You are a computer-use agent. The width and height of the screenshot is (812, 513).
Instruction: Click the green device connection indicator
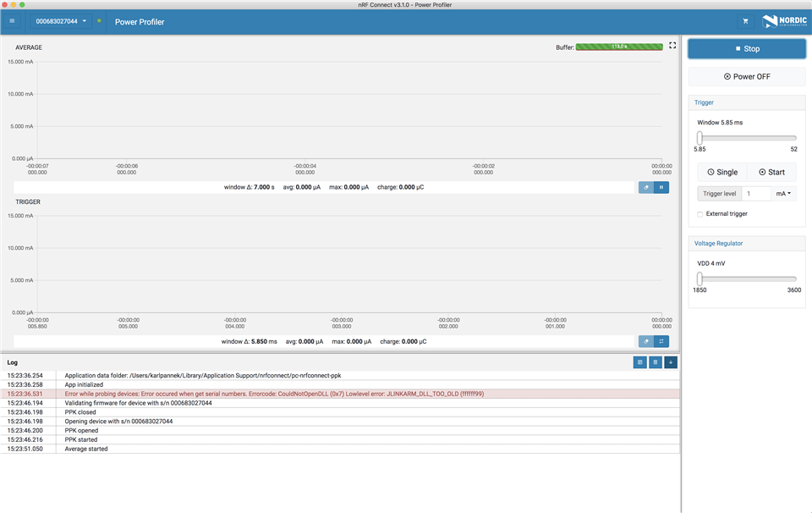pos(99,21)
